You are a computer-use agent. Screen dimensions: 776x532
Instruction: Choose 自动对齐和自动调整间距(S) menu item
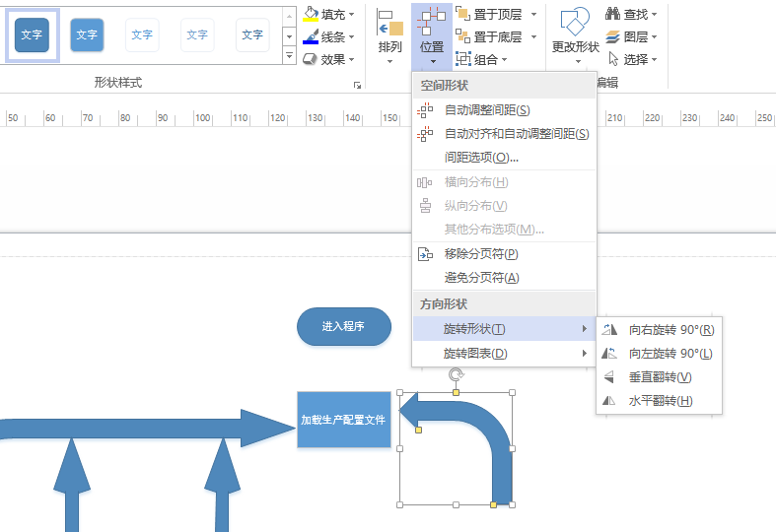tap(504, 134)
